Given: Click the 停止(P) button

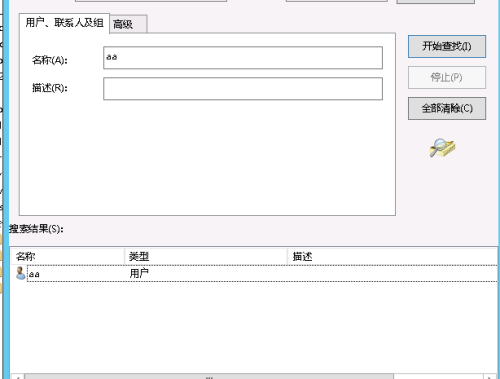Looking at the screenshot, I should pos(447,77).
